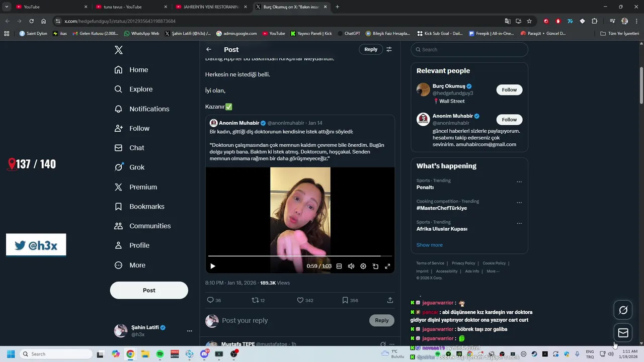Viewport: 644px width, 362px height.
Task: Open the Grok floating button
Action: pyautogui.click(x=623, y=310)
